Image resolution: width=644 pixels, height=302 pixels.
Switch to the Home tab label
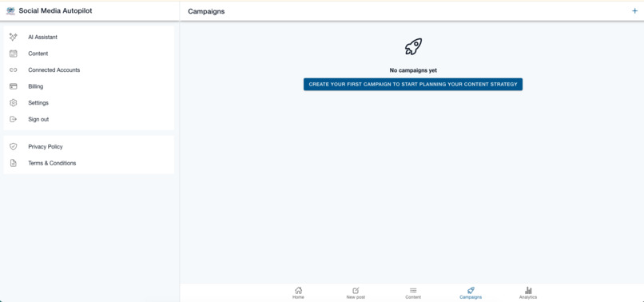coord(299,297)
